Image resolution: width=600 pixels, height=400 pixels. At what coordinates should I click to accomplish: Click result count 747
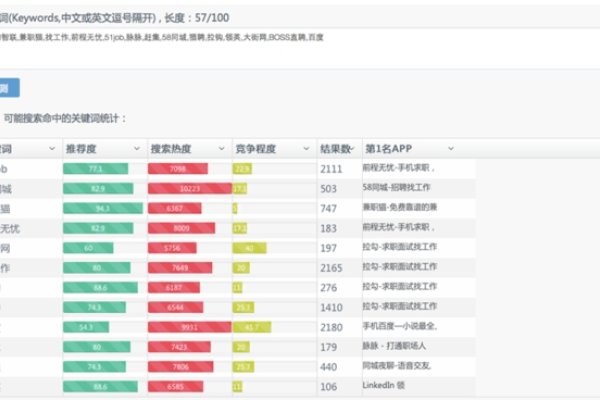click(328, 209)
